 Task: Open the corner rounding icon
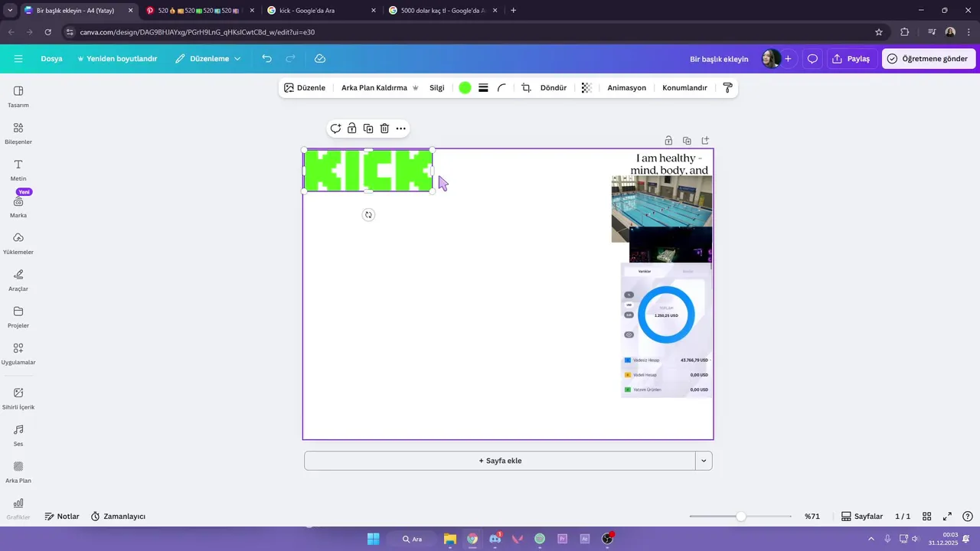tap(501, 88)
